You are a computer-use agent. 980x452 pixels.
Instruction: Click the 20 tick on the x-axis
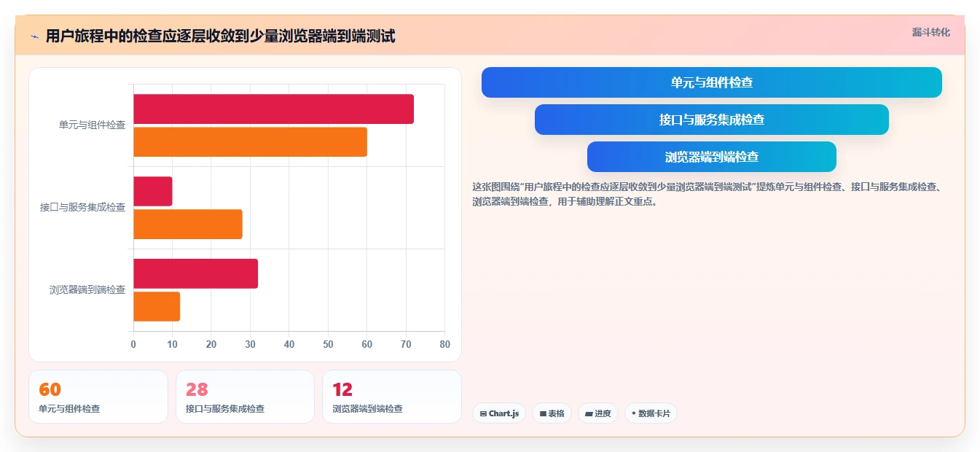coord(211,344)
